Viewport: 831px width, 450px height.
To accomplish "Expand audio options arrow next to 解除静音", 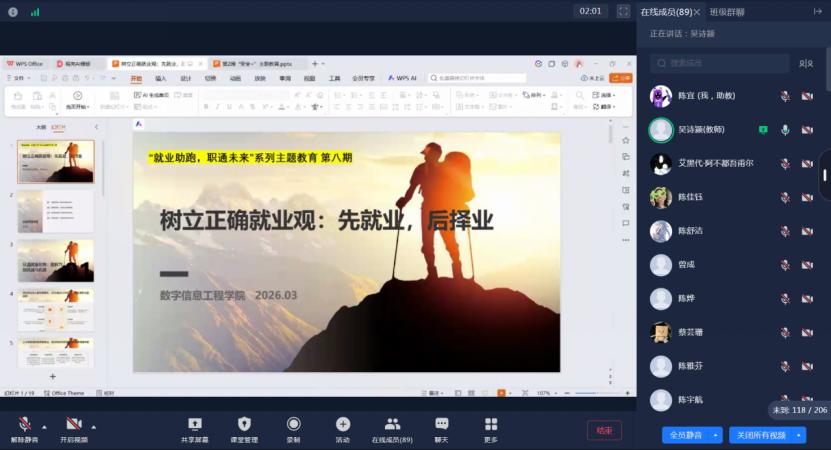I will click(x=45, y=425).
